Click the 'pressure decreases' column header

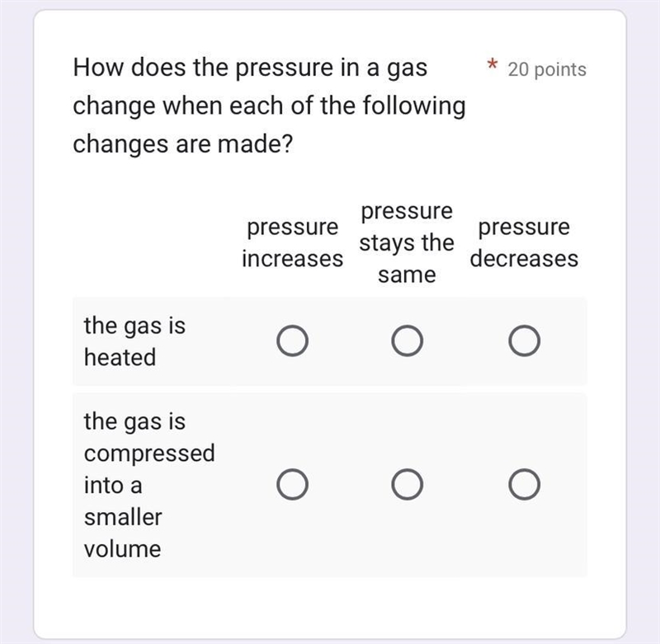[x=524, y=242]
